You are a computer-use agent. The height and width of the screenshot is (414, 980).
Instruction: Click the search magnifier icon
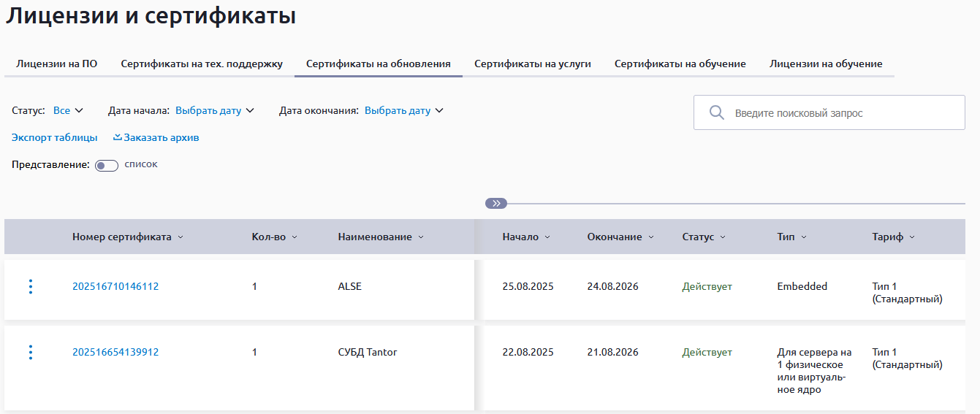pyautogui.click(x=717, y=113)
